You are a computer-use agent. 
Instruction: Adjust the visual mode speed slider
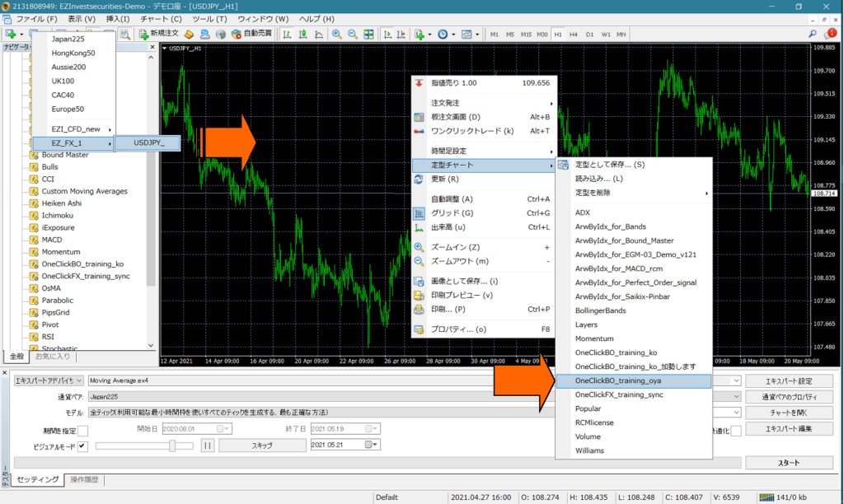tap(172, 446)
